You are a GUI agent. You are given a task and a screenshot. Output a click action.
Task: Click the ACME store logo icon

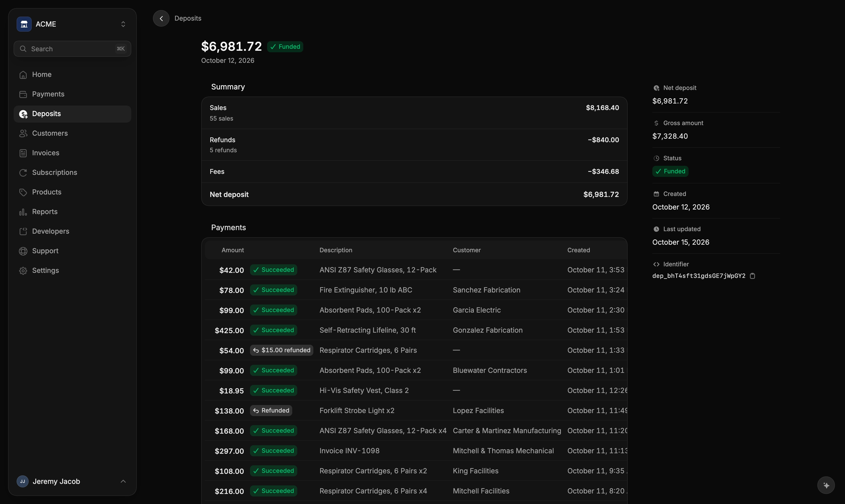point(24,24)
